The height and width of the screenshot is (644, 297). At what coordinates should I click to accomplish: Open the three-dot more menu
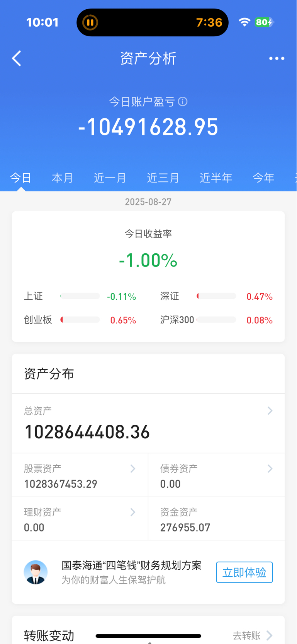[277, 58]
